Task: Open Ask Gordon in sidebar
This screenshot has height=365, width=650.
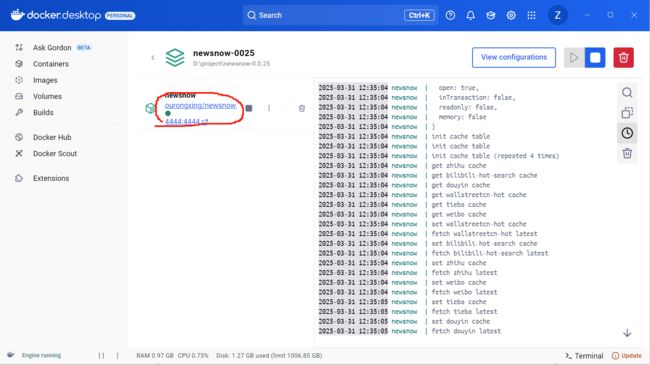Action: pos(52,48)
